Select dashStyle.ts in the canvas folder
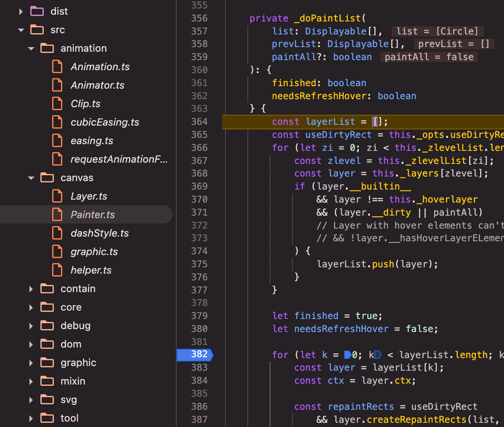The width and height of the screenshot is (504, 427). pyautogui.click(x=100, y=233)
